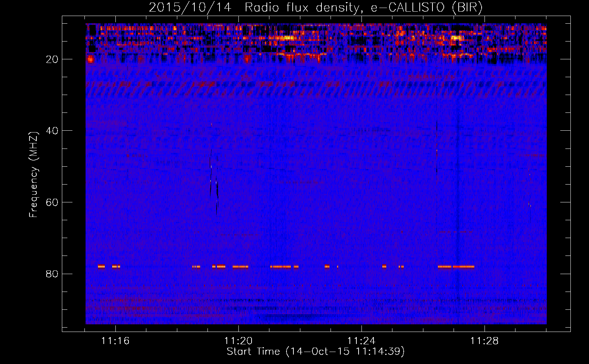Click the 11:24 time tick label
This screenshot has height=364, width=589.
pos(361,341)
